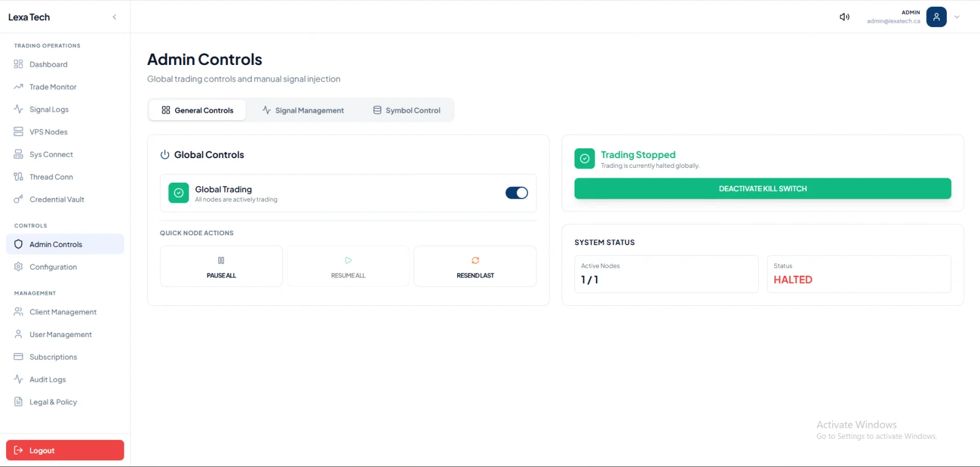This screenshot has height=467, width=980.
Task: Click the red Logout button
Action: (65, 450)
